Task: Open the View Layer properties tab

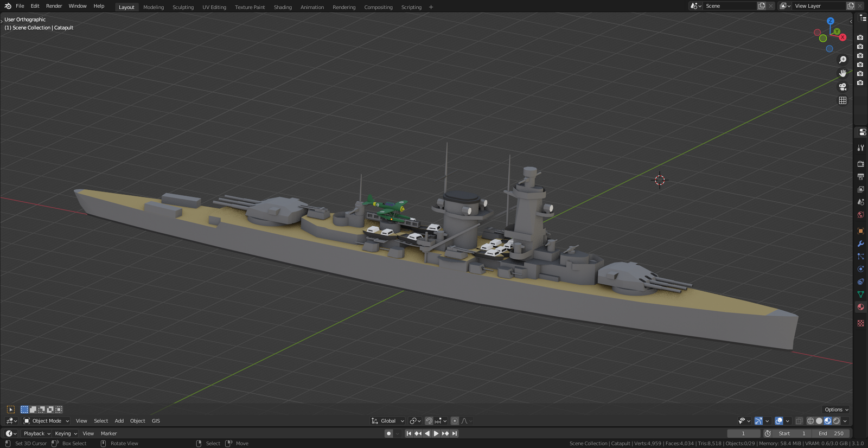Action: pos(860,189)
